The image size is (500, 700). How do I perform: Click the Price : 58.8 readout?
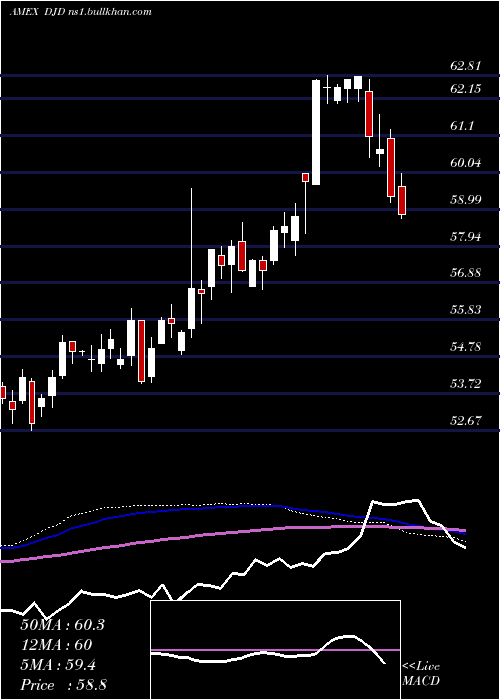pyautogui.click(x=63, y=685)
